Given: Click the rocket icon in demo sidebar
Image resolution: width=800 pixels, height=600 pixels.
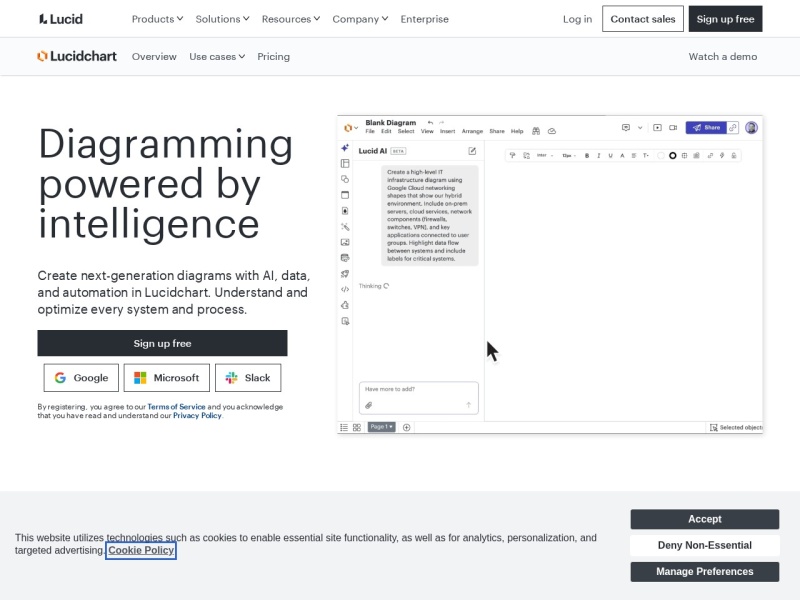Looking at the screenshot, I should point(345,273).
